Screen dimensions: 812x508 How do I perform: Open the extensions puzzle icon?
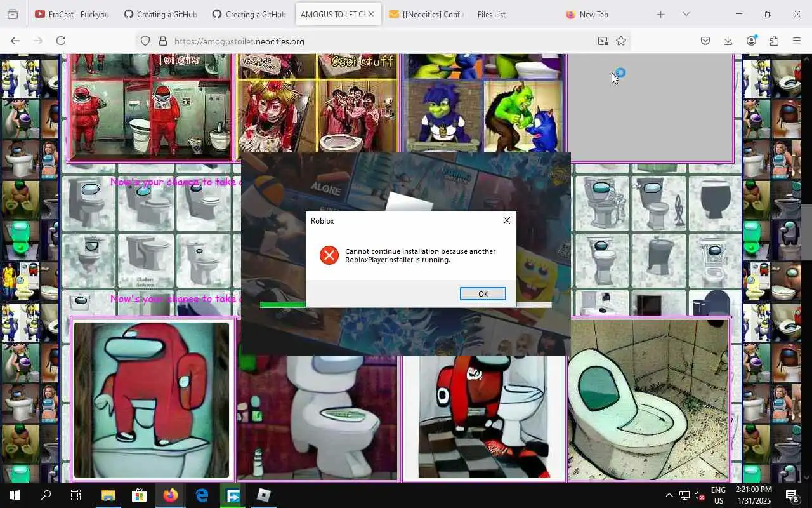(x=774, y=41)
